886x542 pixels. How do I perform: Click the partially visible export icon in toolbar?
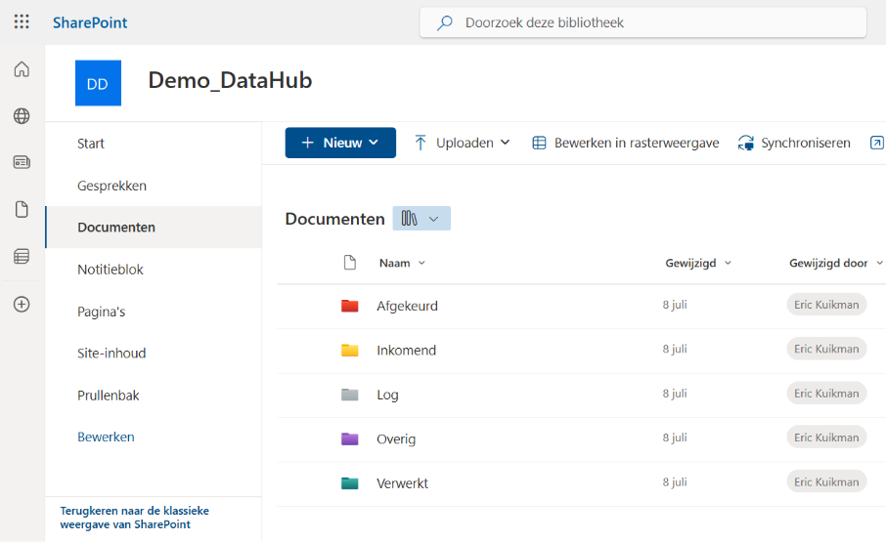pyautogui.click(x=876, y=142)
